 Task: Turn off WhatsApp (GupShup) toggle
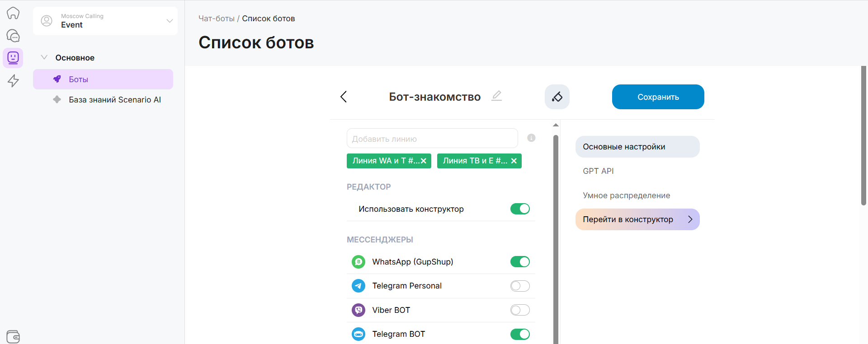[x=520, y=262]
